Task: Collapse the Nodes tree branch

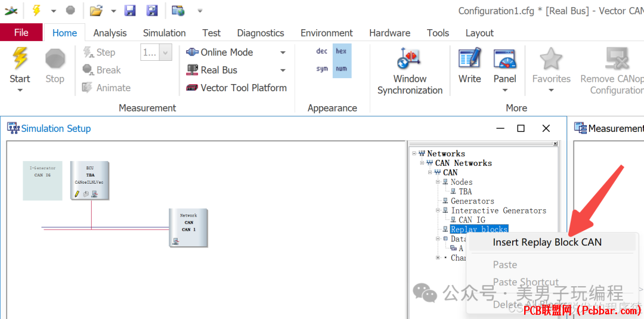Action: click(x=438, y=182)
